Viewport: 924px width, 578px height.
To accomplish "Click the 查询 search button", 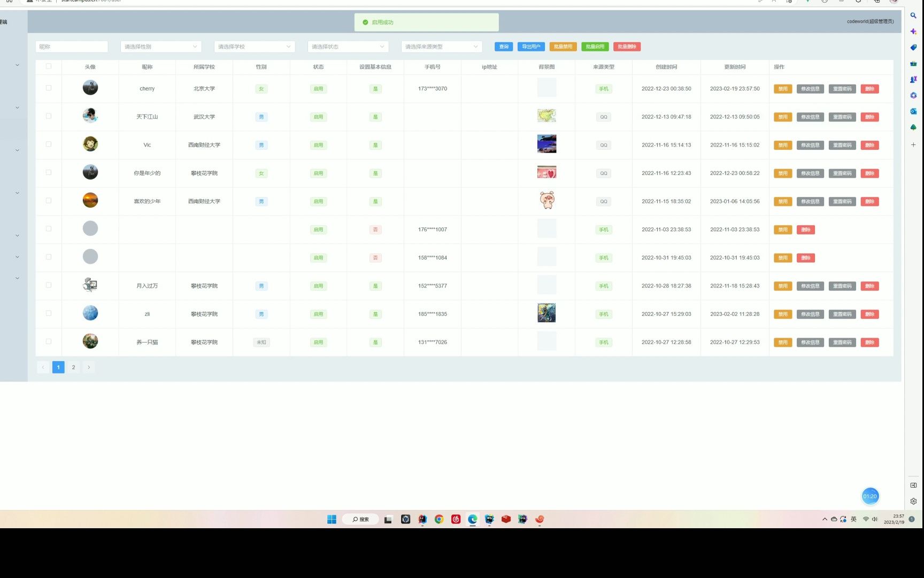I will pyautogui.click(x=504, y=47).
